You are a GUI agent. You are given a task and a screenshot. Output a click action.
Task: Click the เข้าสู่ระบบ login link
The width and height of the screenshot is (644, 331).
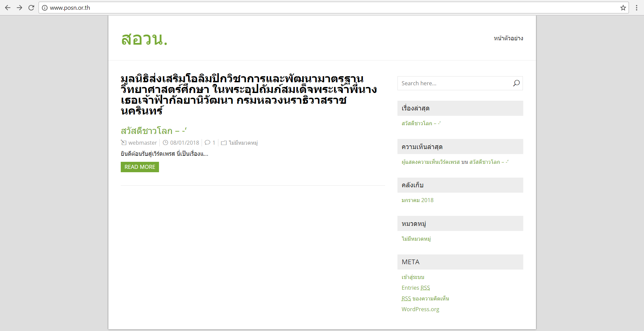pyautogui.click(x=413, y=277)
